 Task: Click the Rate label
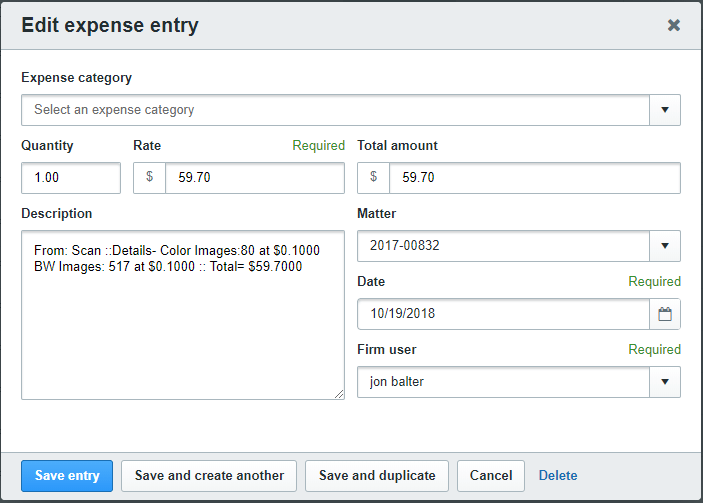tap(147, 146)
